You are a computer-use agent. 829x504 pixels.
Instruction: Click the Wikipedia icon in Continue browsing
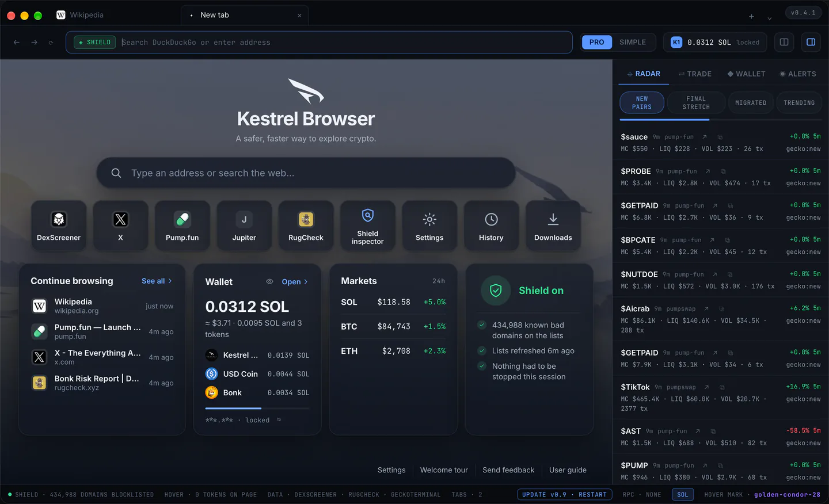pos(39,306)
